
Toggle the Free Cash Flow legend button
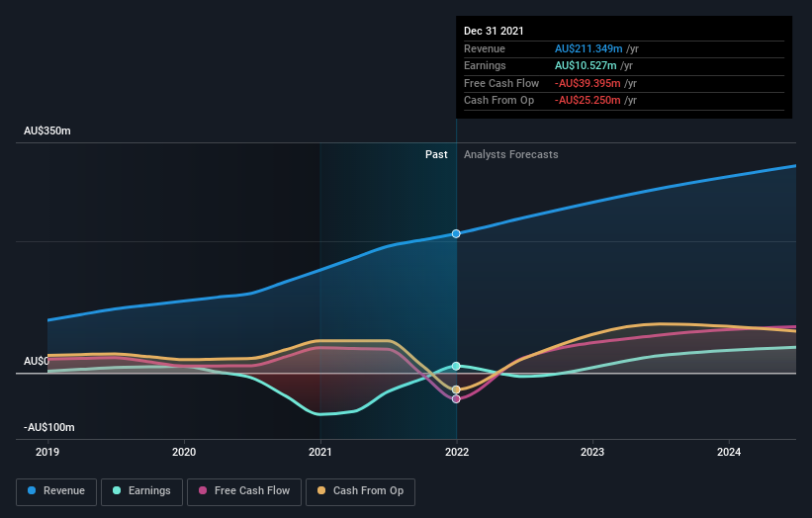244,491
